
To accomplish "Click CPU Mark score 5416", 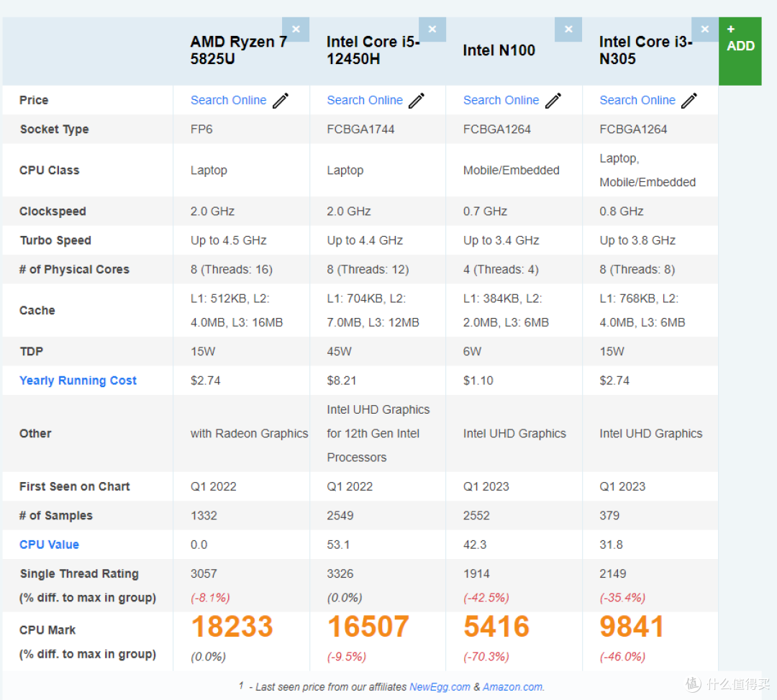I will point(496,626).
